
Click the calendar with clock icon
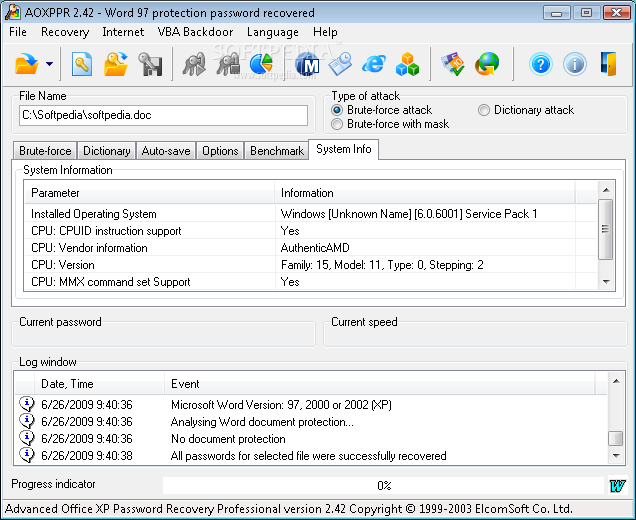[x=340, y=64]
